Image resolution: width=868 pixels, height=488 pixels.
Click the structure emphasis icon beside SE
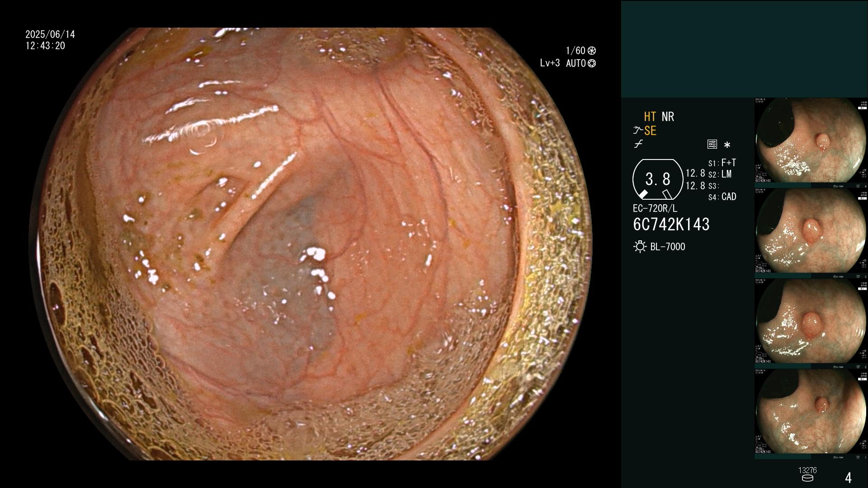coord(638,131)
